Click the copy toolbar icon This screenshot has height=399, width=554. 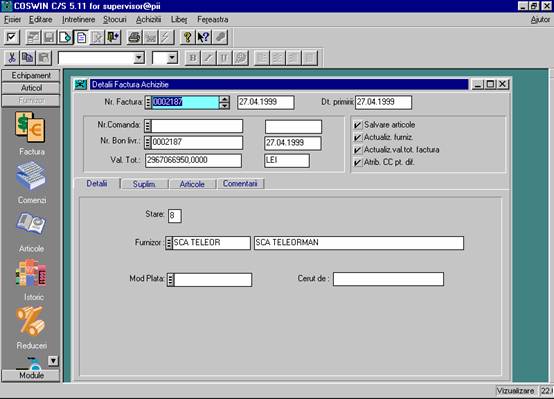(x=28, y=58)
